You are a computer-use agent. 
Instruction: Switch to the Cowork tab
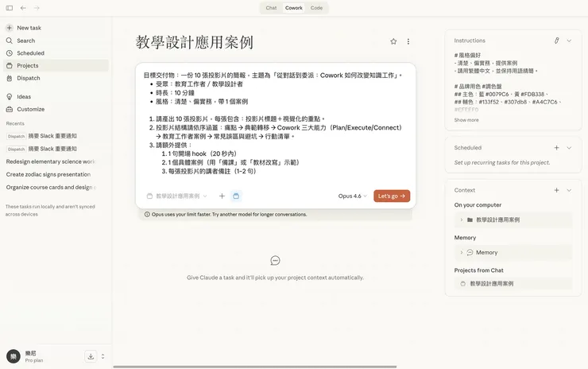pyautogui.click(x=294, y=8)
